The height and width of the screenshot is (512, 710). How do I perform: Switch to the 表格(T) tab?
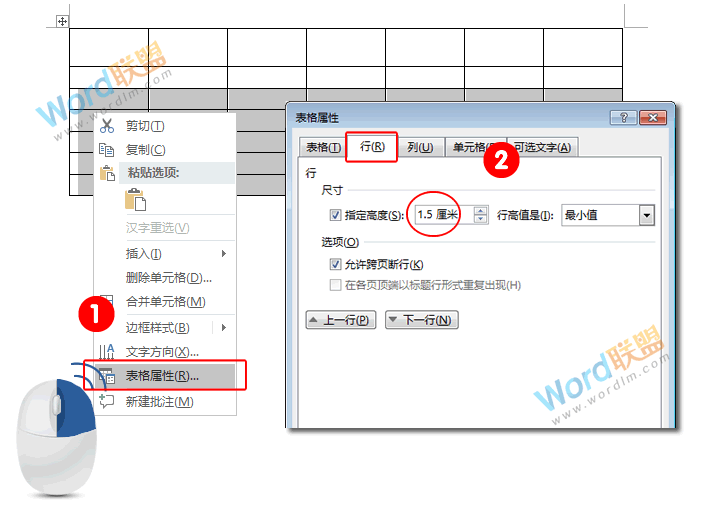click(323, 147)
